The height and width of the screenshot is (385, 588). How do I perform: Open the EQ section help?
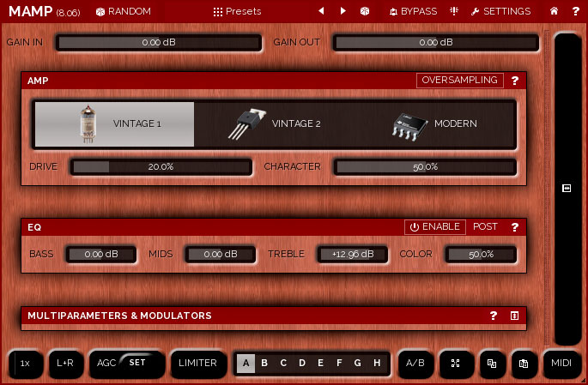(x=515, y=227)
